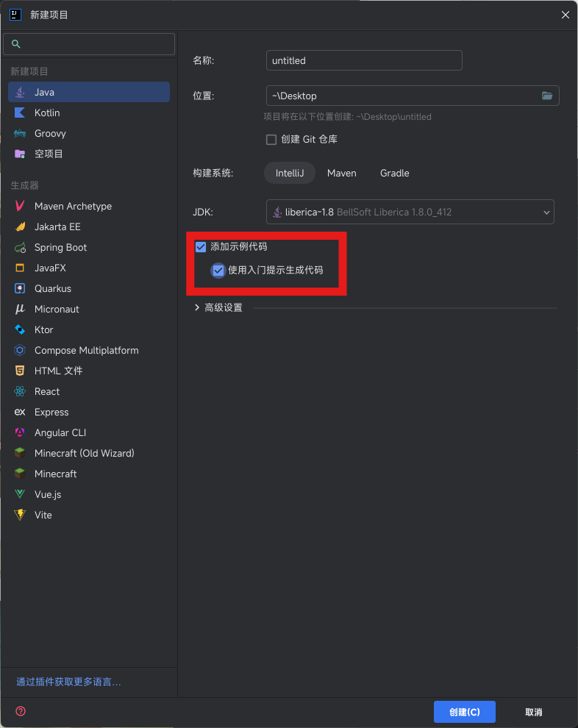Screen dimensions: 578x728
Task: Select the Minecraft generator entry
Action: (x=89, y=474)
